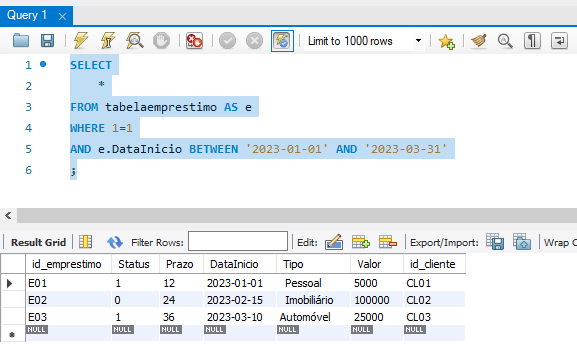Select the Query 1 tab
The image size is (577, 362).
(27, 15)
